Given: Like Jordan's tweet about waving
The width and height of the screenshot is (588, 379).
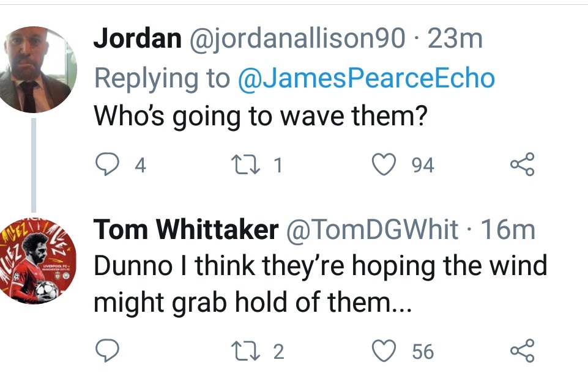Looking at the screenshot, I should pos(384,165).
